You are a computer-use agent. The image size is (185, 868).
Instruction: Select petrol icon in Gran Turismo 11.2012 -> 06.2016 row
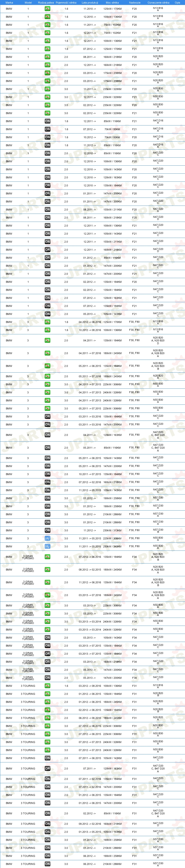click(48, 582)
